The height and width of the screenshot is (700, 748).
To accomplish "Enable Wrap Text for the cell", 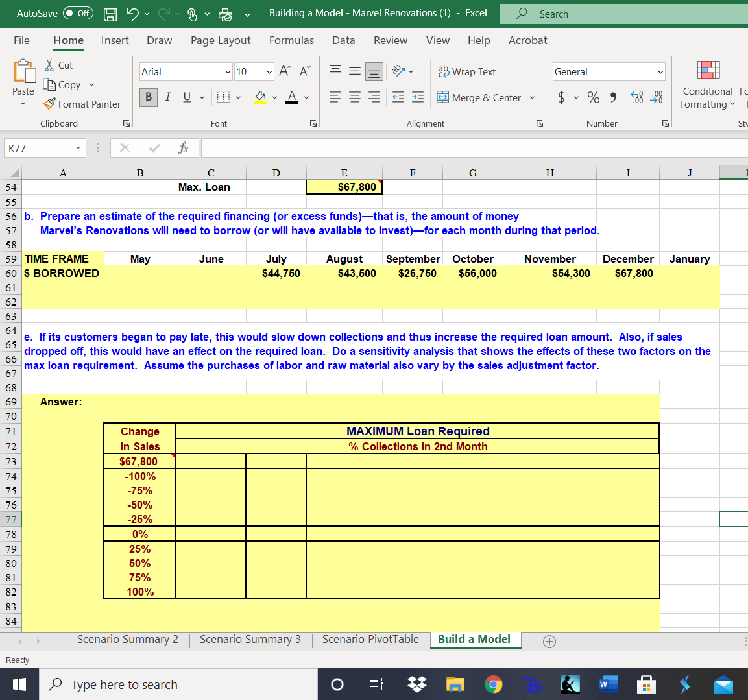I will pos(467,71).
